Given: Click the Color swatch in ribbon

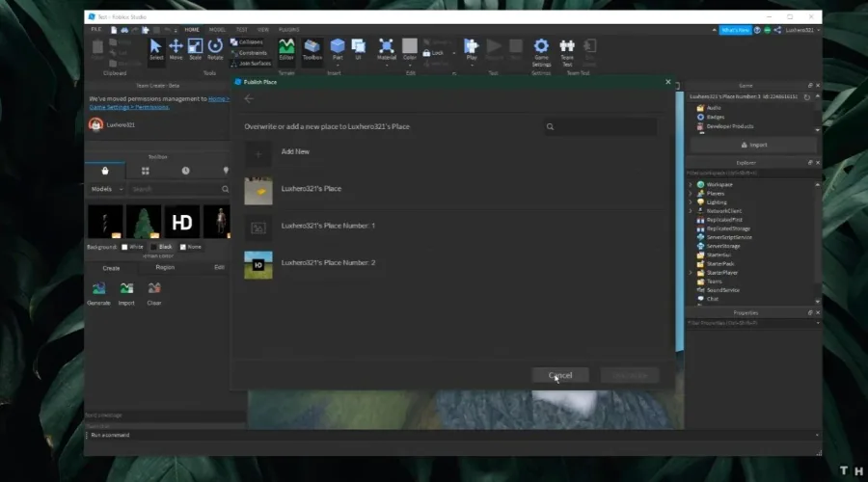Looking at the screenshot, I should click(x=410, y=46).
